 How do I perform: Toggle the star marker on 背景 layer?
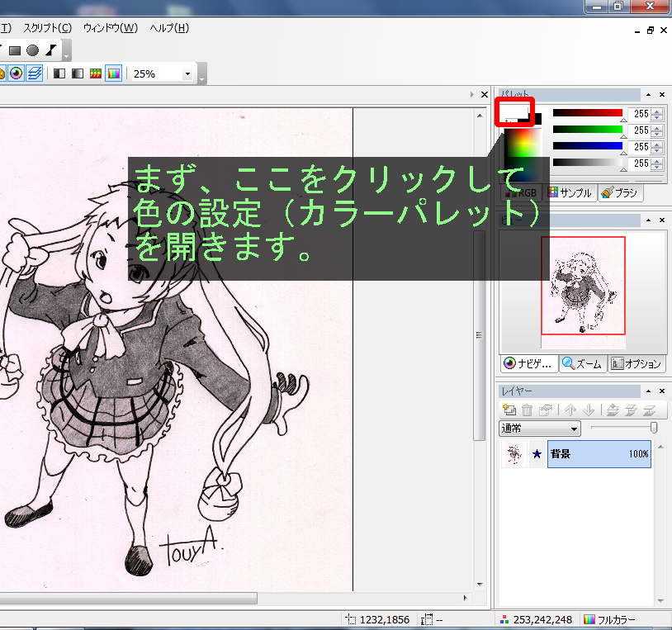[x=537, y=454]
